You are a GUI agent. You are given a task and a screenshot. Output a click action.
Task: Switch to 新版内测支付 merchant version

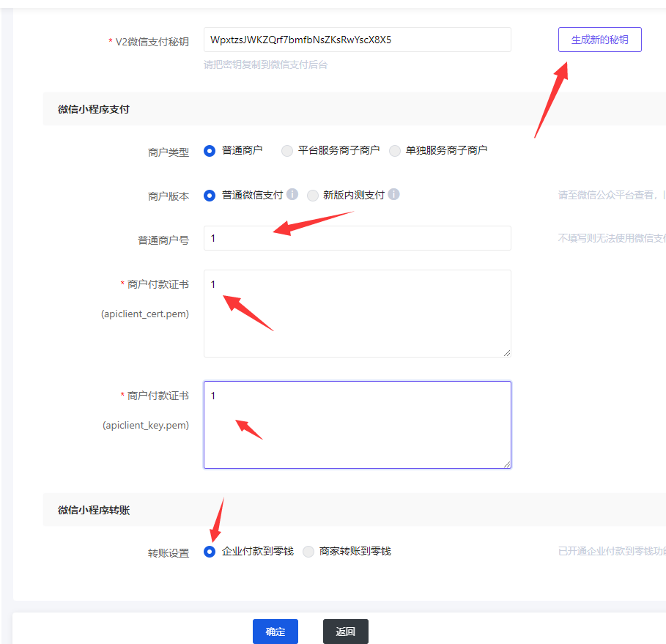[x=313, y=196]
